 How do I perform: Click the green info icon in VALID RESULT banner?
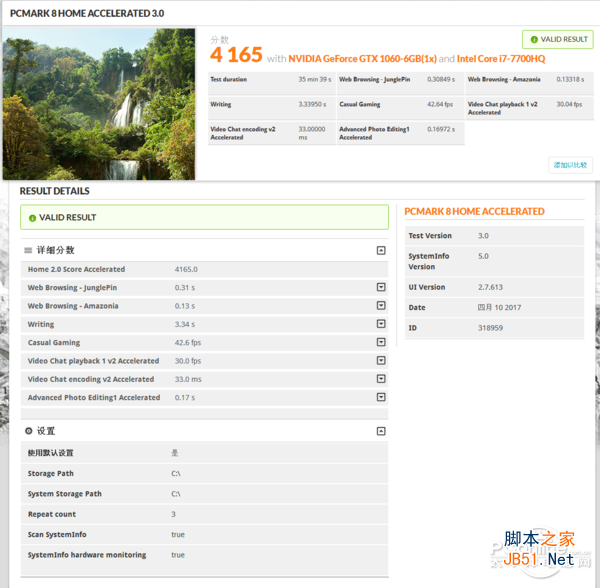pyautogui.click(x=33, y=218)
